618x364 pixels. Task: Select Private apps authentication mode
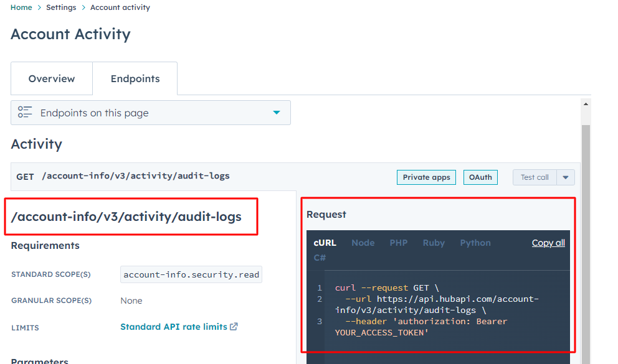426,177
